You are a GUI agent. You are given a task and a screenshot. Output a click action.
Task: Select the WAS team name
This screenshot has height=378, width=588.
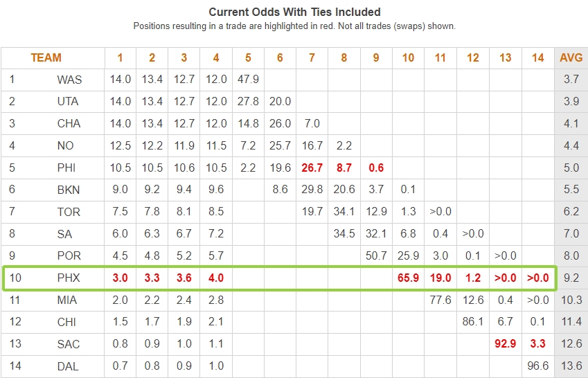pyautogui.click(x=69, y=80)
